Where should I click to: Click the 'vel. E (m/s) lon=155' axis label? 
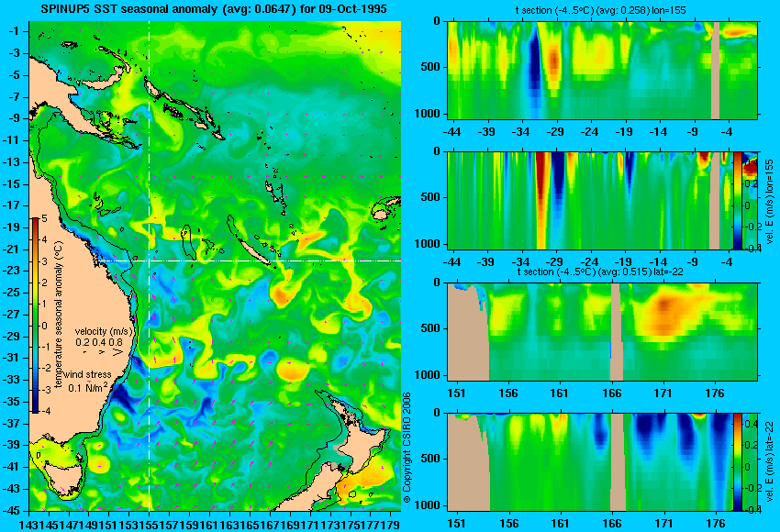coord(770,200)
